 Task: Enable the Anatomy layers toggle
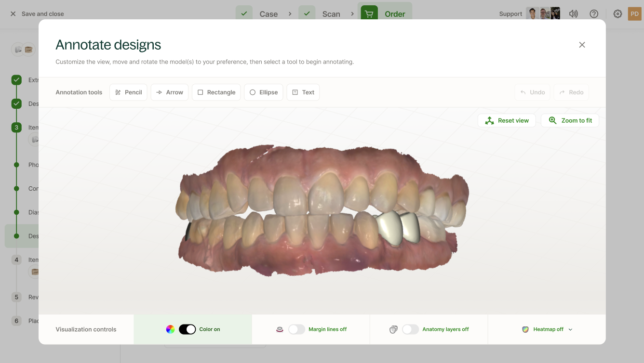410,329
